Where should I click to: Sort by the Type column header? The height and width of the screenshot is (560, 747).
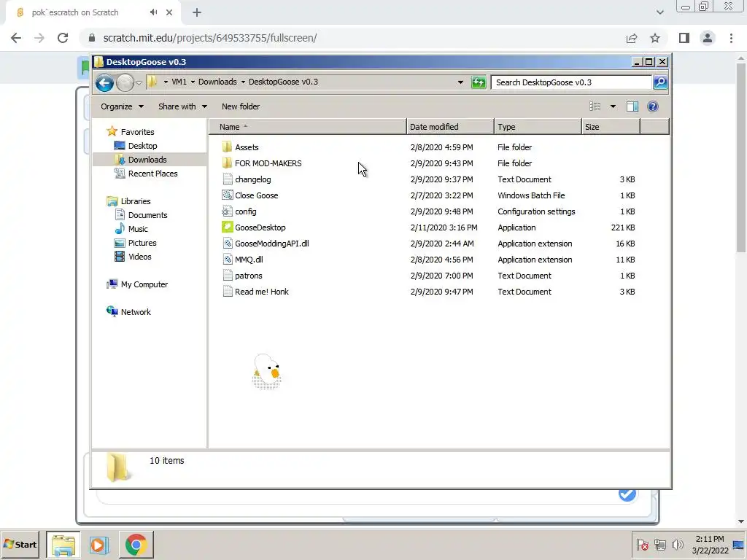(x=538, y=127)
